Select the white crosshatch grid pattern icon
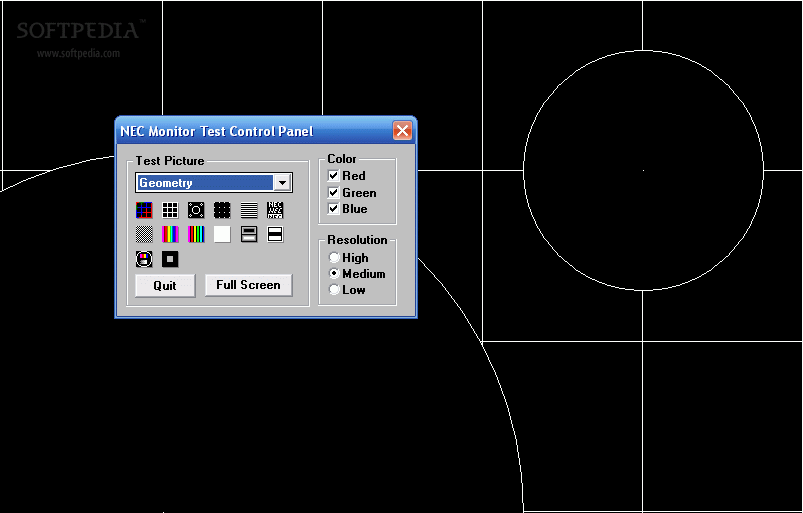 point(170,210)
